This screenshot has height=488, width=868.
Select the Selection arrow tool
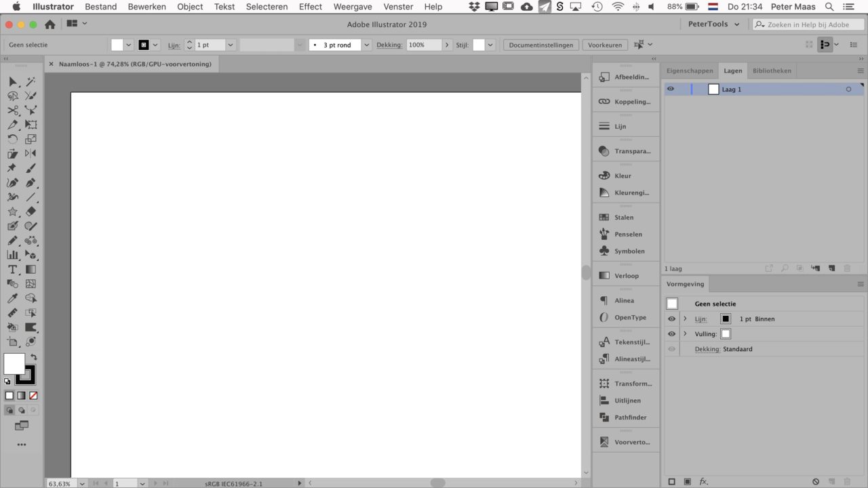coord(13,81)
